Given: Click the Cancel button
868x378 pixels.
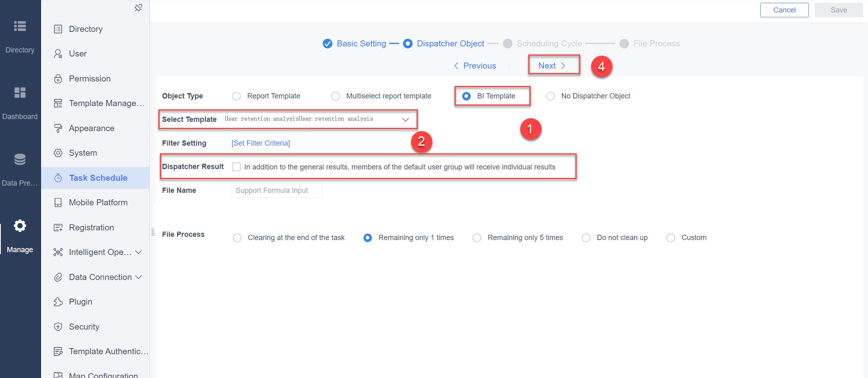Looking at the screenshot, I should coord(784,10).
